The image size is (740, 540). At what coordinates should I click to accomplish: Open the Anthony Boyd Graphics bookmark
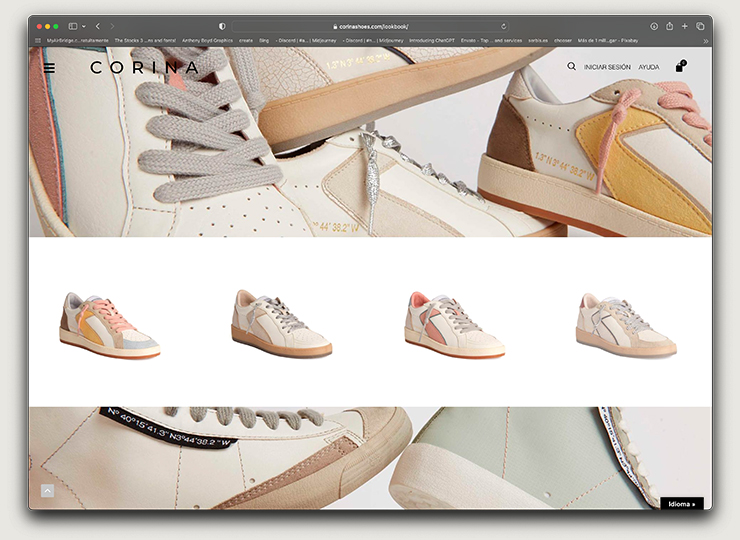tap(207, 41)
